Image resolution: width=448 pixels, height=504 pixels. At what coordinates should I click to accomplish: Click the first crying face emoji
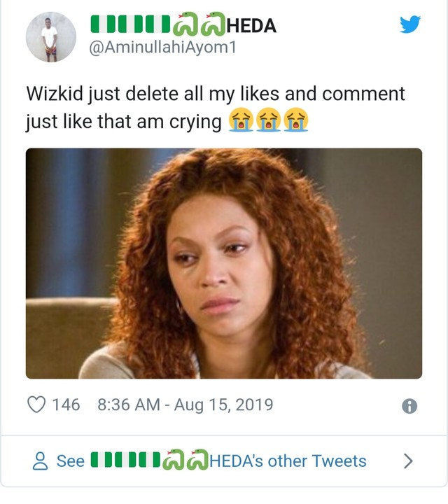pos(241,122)
